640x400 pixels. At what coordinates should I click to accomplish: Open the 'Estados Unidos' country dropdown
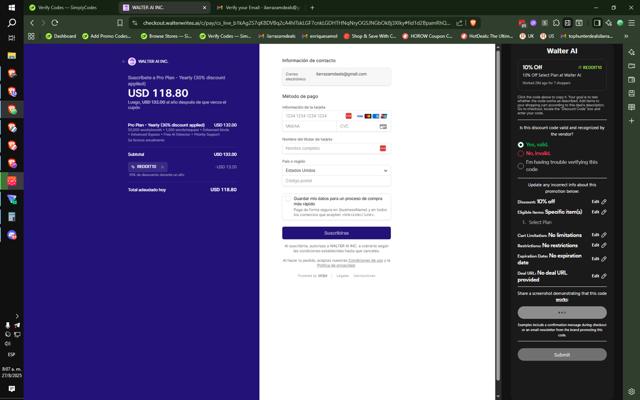tap(336, 170)
